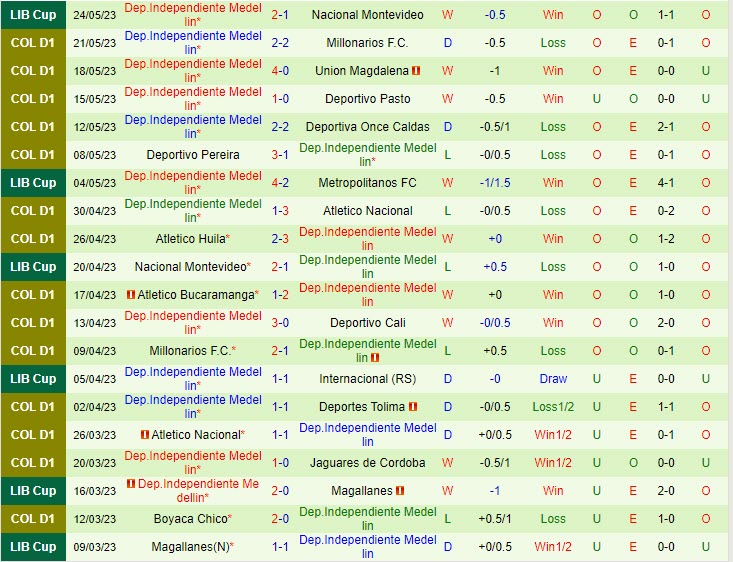Click handicap -1/1.5 on Metropolitanos row
The width and height of the screenshot is (733, 562).
(495, 183)
